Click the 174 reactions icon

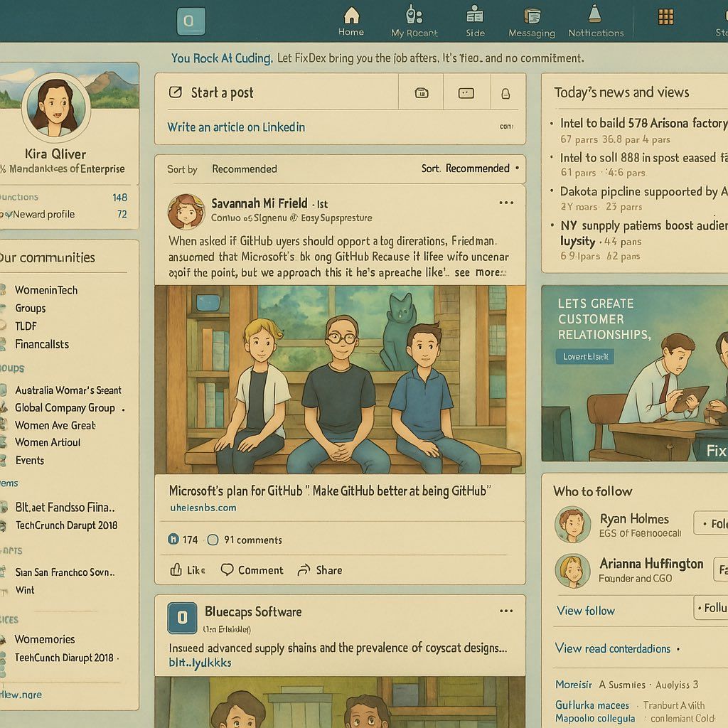tap(173, 540)
